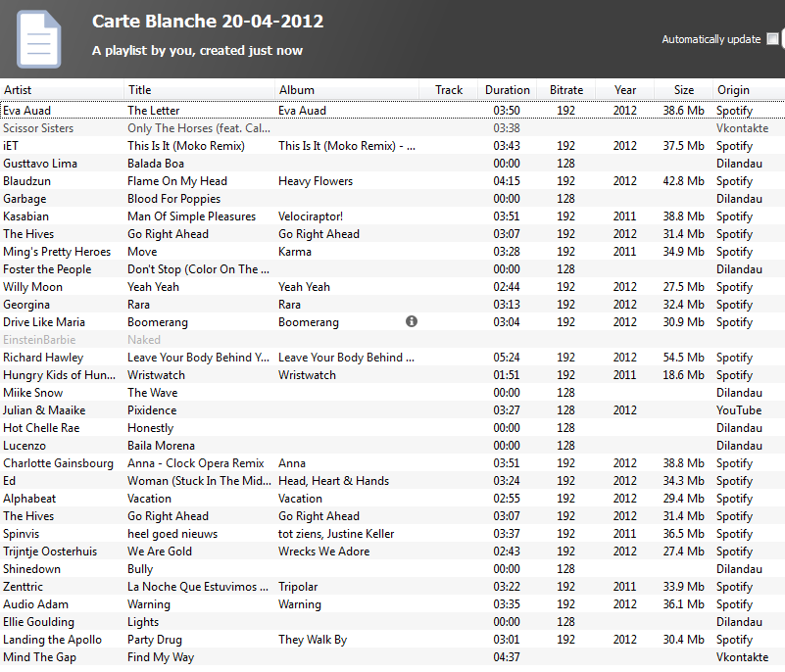Image resolution: width=785 pixels, height=672 pixels.
Task: Click the Track column header
Action: click(x=449, y=90)
